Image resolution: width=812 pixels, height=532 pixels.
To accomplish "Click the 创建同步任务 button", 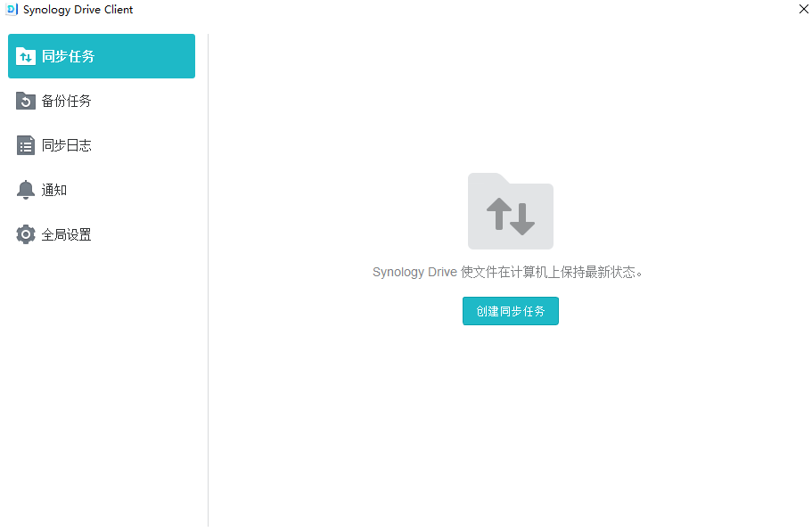I will point(511,311).
